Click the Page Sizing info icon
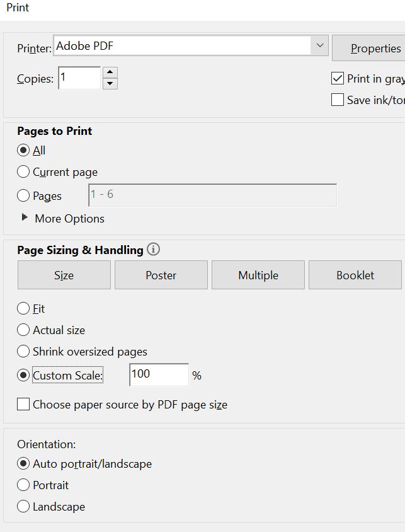Screen dimensions: 405x532 tap(153, 250)
